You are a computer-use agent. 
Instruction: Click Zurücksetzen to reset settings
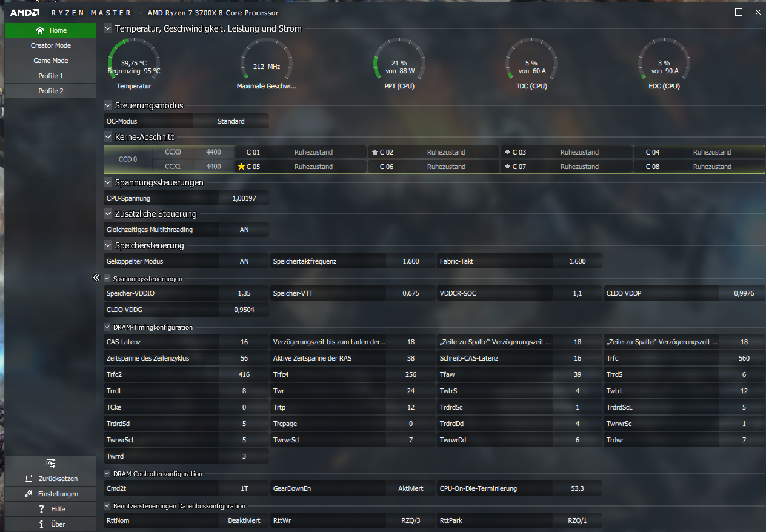click(51, 479)
